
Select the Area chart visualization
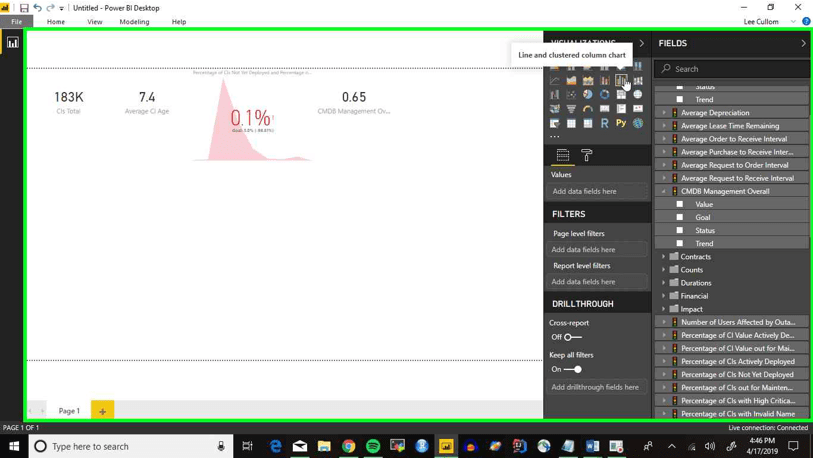point(572,80)
